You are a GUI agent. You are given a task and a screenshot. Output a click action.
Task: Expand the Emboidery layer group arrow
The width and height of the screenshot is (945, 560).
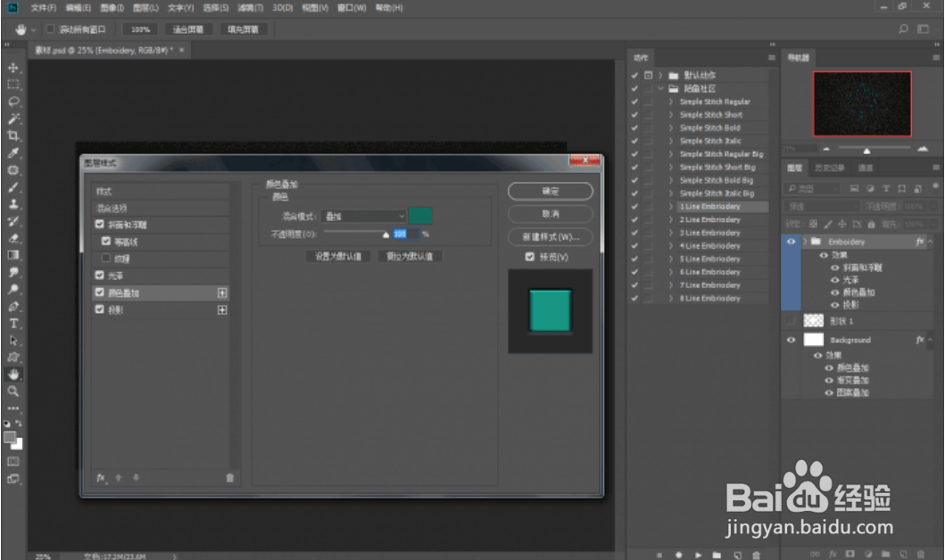coord(805,242)
